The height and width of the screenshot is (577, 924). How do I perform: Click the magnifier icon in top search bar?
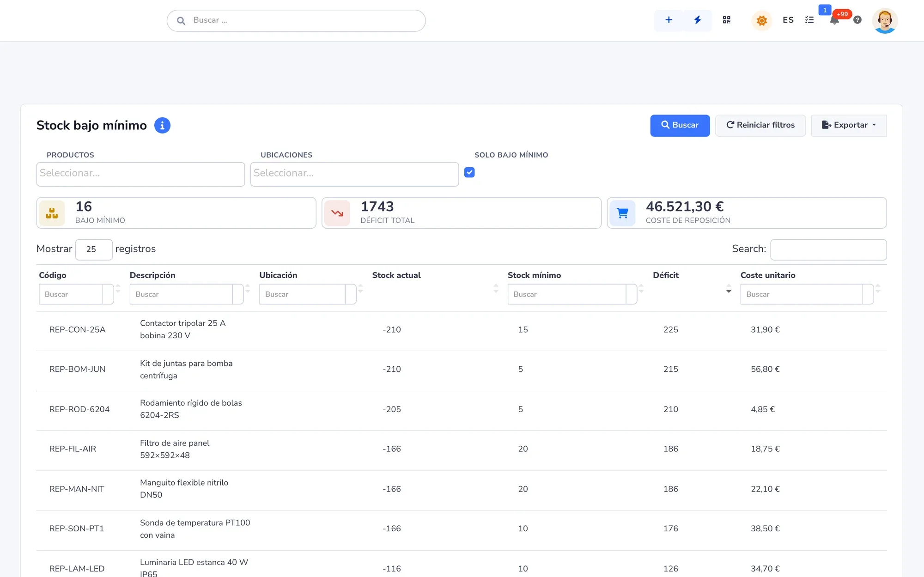click(x=181, y=21)
